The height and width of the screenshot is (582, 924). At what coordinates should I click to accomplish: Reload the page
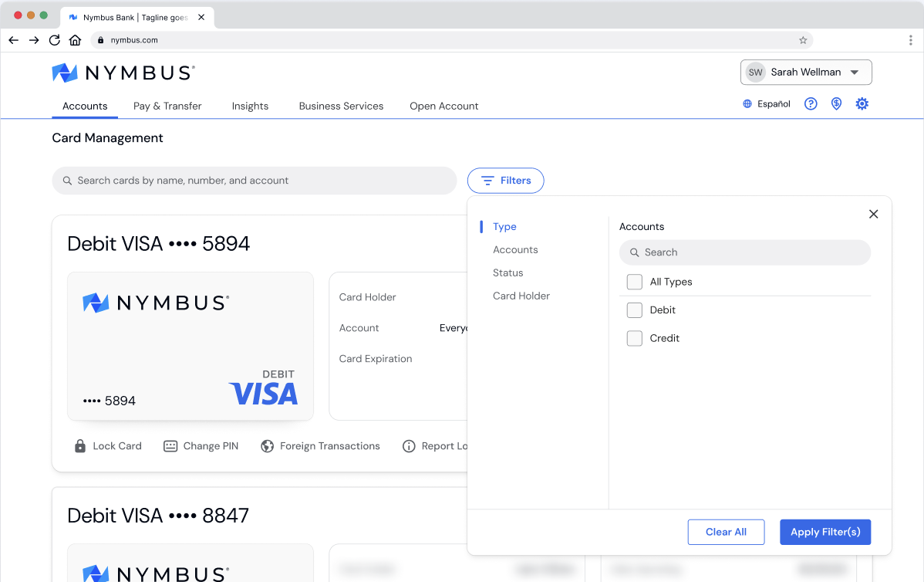point(54,40)
